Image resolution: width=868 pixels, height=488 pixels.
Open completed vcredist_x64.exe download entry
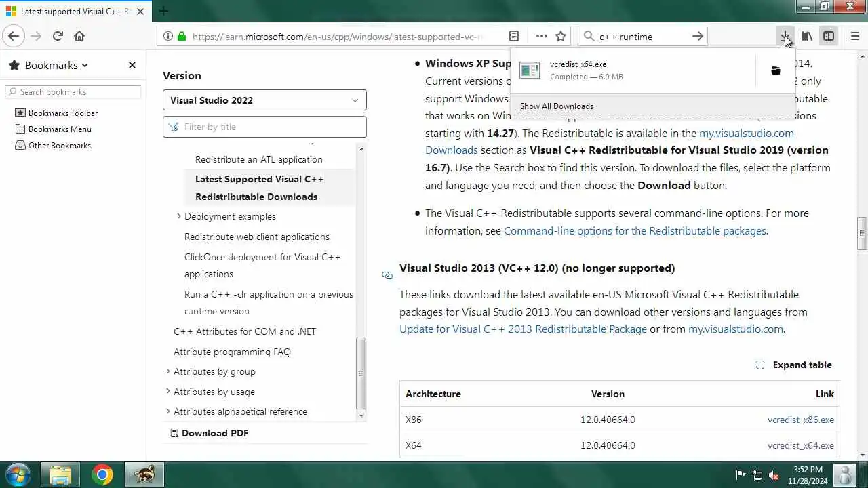click(632, 70)
